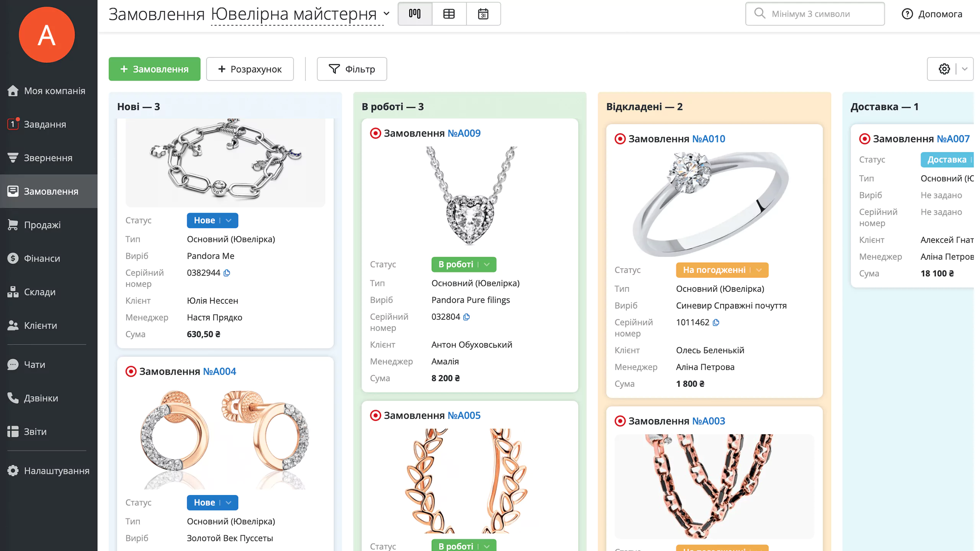Click red target icon of order A009
The image size is (980, 551).
coord(376,133)
